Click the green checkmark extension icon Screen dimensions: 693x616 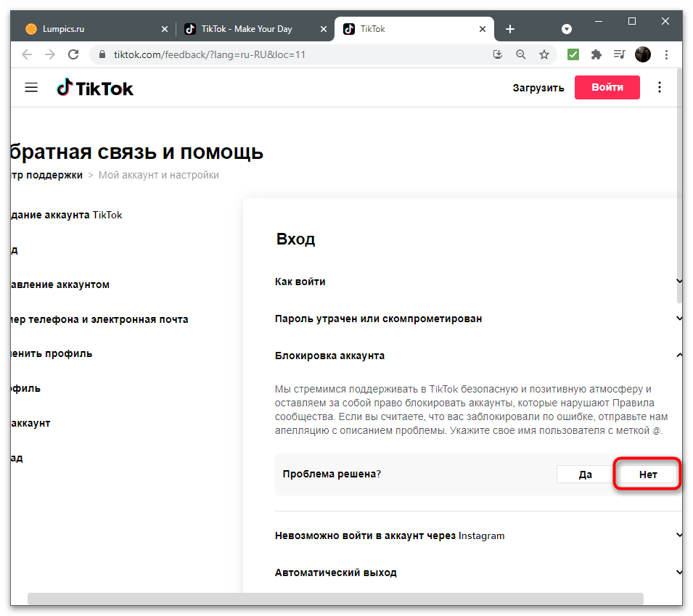tap(573, 54)
